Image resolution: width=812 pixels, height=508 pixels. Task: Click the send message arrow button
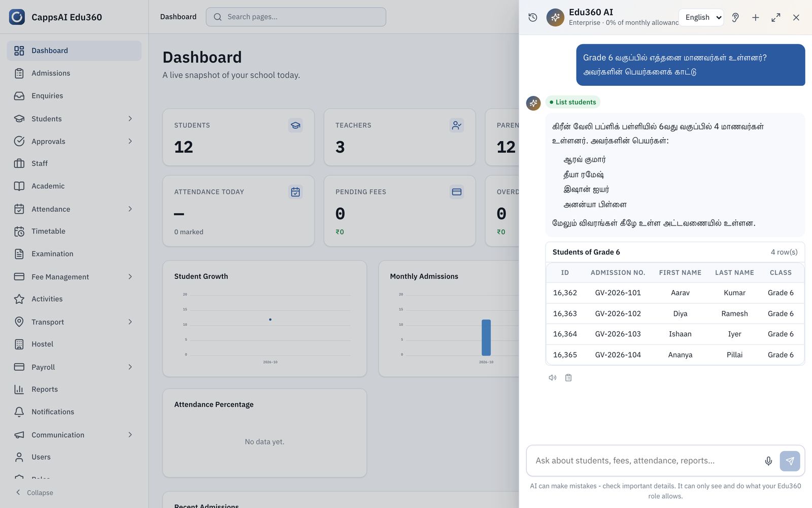tap(790, 461)
